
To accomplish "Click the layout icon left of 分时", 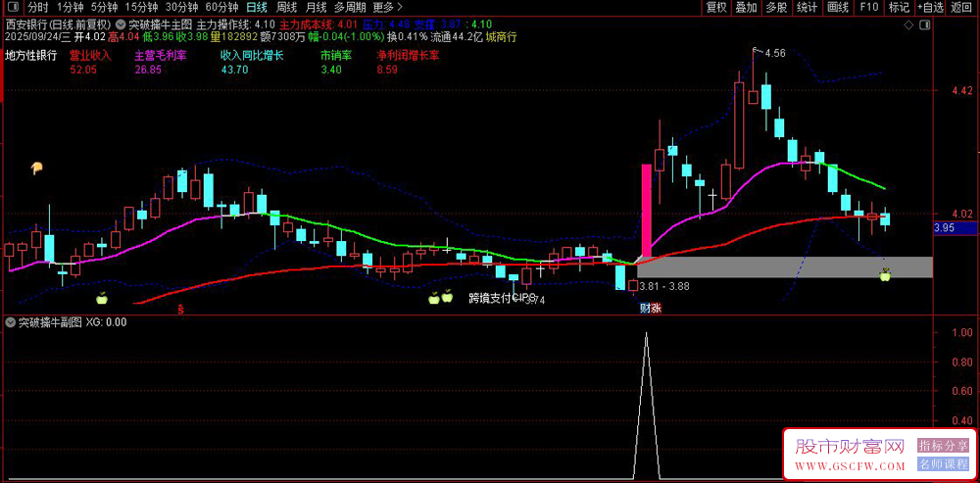I will (15, 8).
